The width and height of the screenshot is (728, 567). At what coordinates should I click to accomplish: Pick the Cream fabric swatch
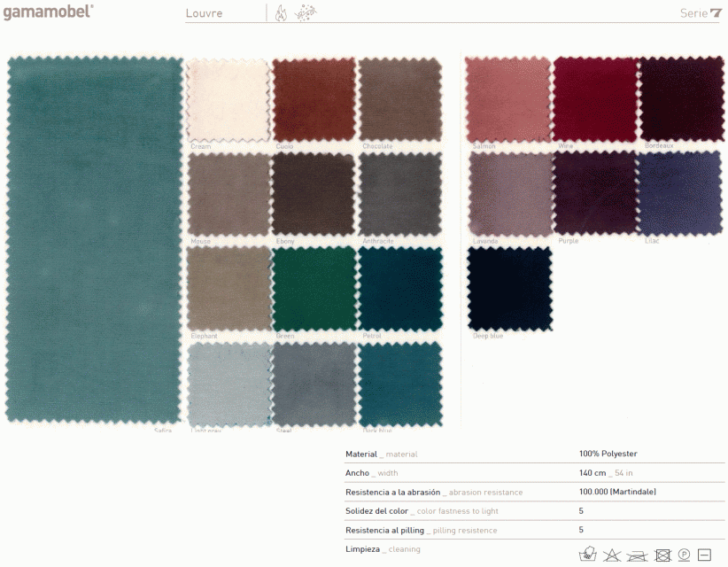coord(228,100)
